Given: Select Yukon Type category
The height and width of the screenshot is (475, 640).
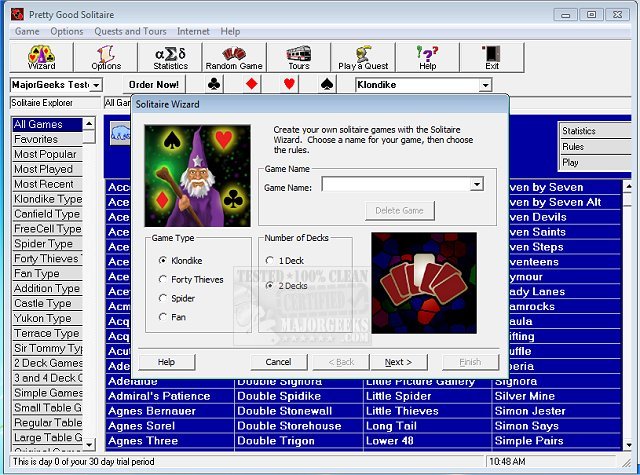Looking at the screenshot, I should click(x=47, y=318).
